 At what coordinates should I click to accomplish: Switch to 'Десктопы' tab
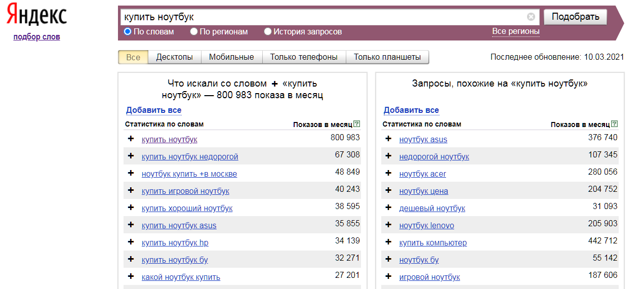175,57
